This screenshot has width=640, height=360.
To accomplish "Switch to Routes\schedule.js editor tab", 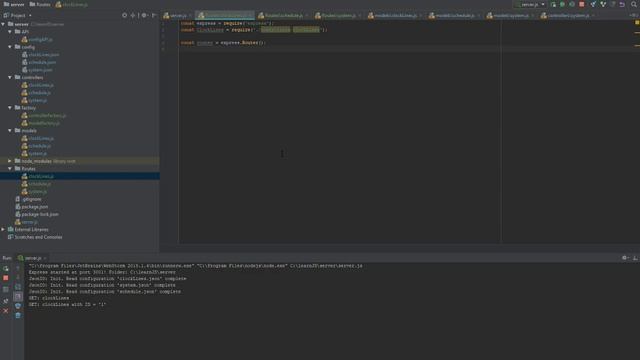I will (284, 16).
